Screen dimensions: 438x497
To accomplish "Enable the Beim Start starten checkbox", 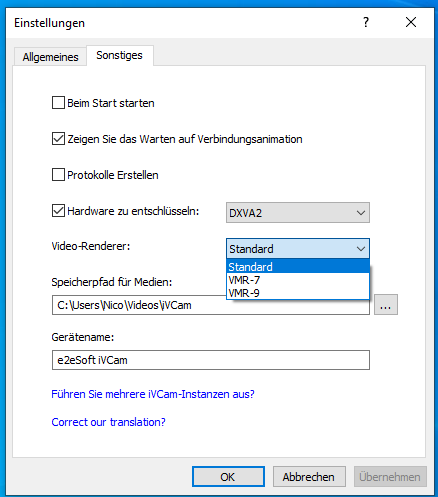I will (58, 103).
